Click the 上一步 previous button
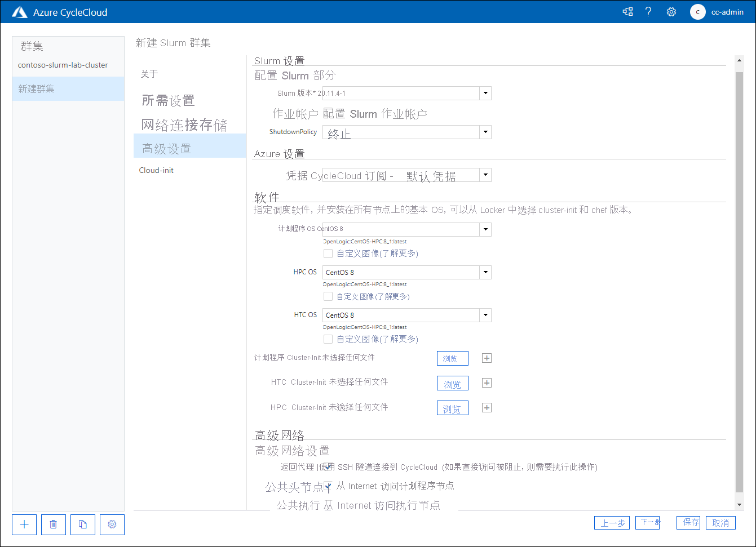 (612, 523)
